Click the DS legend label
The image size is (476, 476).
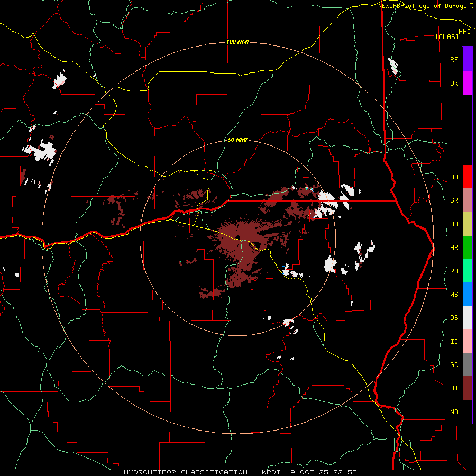(454, 318)
